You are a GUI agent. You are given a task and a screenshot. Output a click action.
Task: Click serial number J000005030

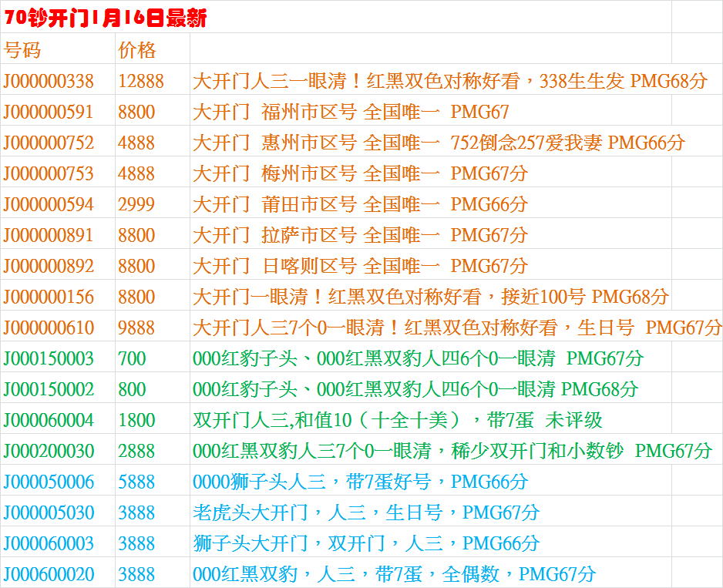[x=49, y=514]
